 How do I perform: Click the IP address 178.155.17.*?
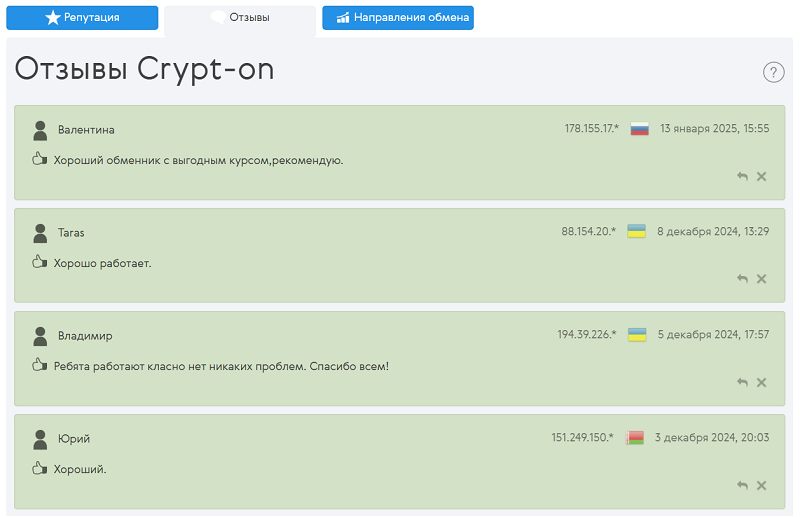click(x=591, y=129)
